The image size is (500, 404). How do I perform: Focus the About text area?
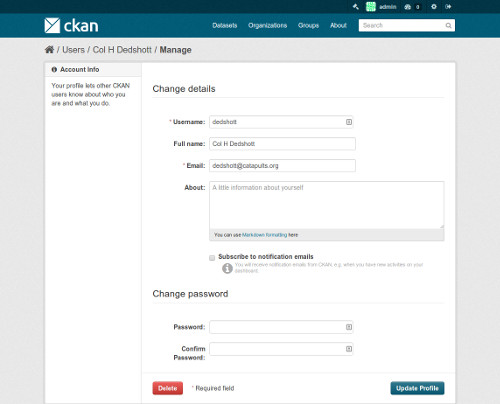(327, 205)
